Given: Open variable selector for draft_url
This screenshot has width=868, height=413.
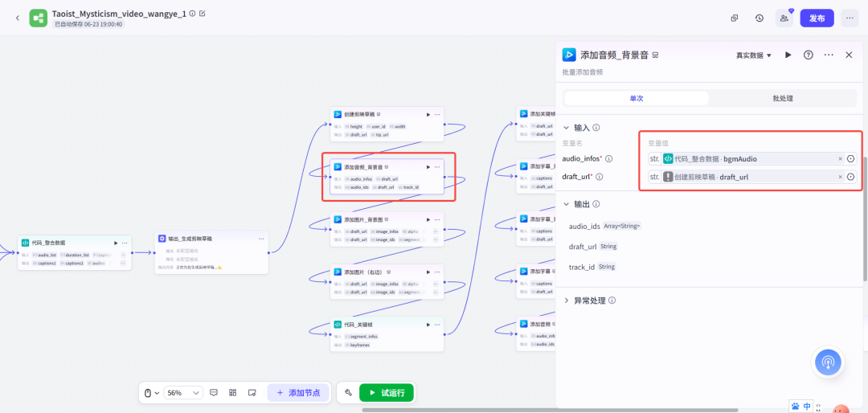Looking at the screenshot, I should coord(851,177).
